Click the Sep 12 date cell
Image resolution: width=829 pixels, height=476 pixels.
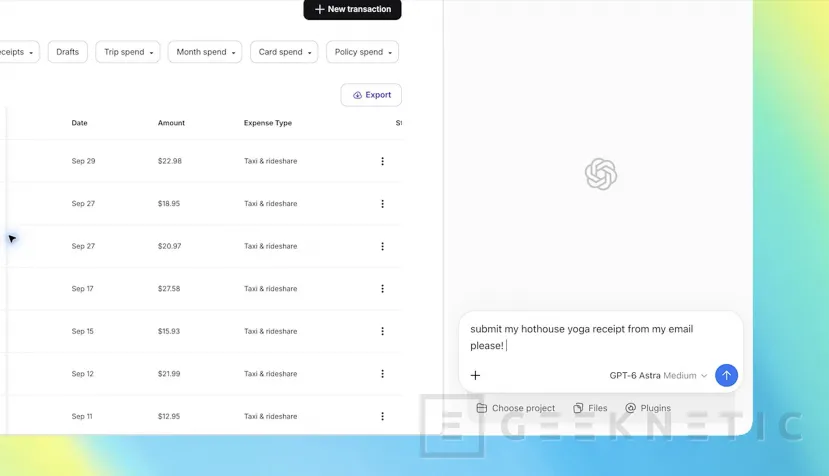pos(82,374)
